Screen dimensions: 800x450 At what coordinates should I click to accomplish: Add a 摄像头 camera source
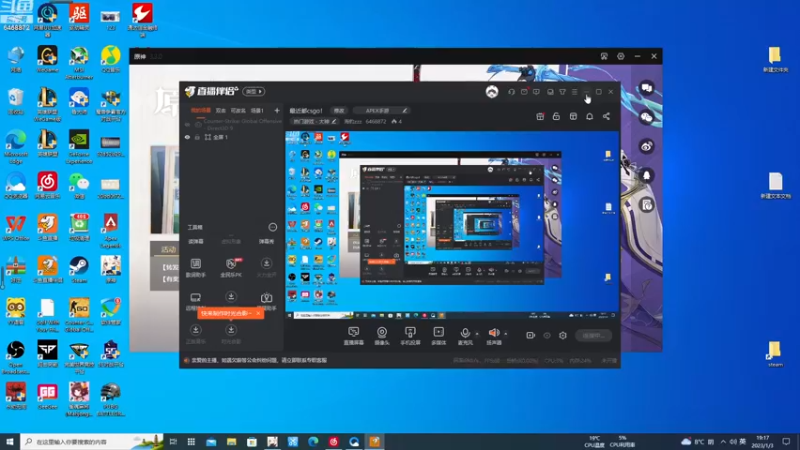pos(382,336)
